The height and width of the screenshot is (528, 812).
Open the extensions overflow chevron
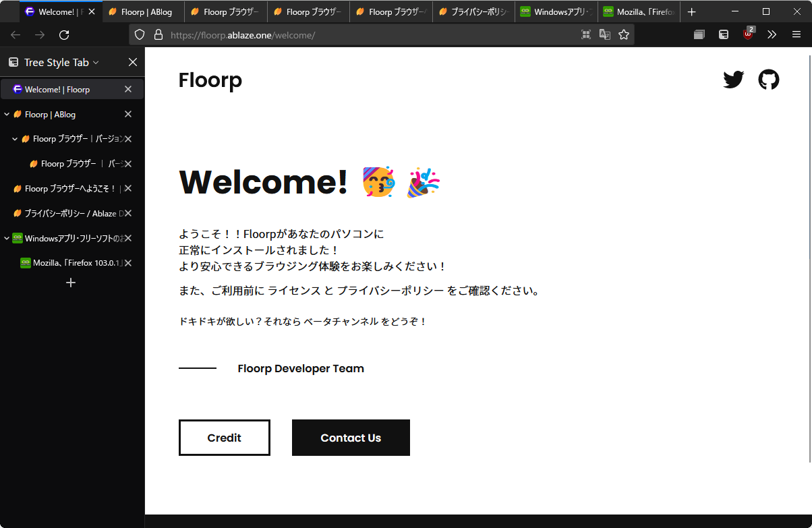click(x=772, y=34)
